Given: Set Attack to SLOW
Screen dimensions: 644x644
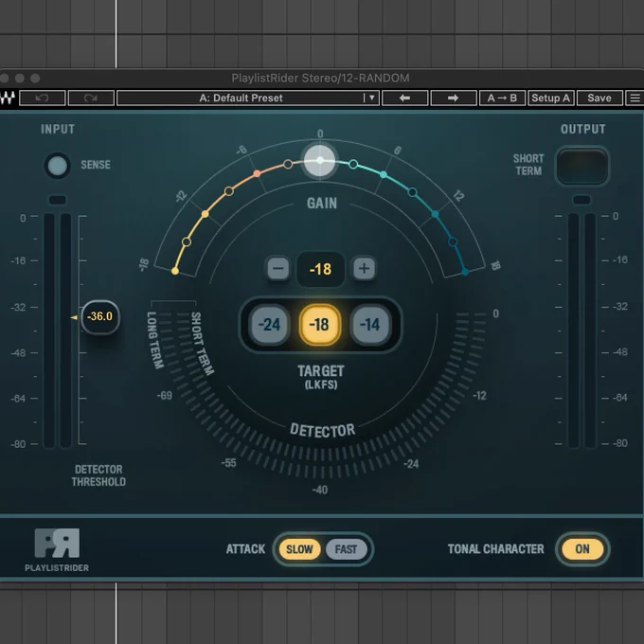Looking at the screenshot, I should click(299, 549).
